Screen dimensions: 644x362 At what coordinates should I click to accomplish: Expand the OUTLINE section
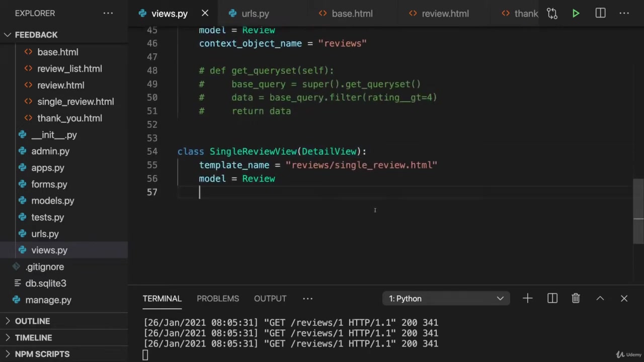[32, 321]
